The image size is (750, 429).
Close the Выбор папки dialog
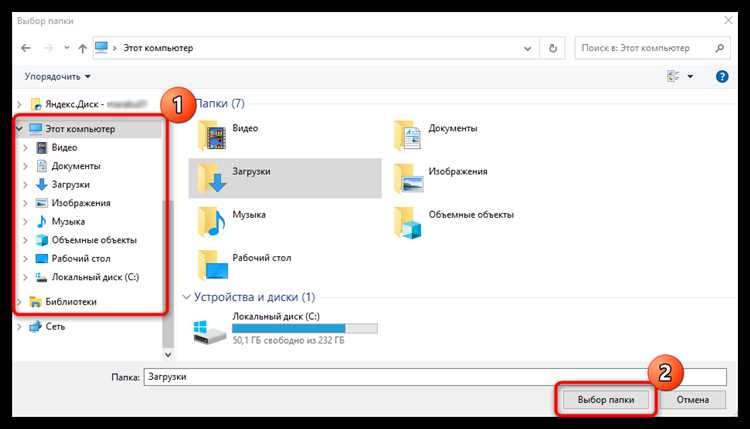point(728,21)
